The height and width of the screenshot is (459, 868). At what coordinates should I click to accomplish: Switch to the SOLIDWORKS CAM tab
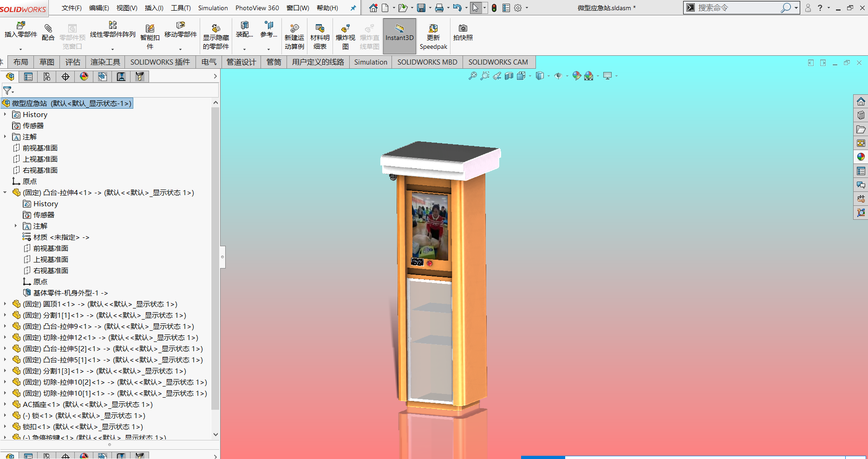click(498, 62)
